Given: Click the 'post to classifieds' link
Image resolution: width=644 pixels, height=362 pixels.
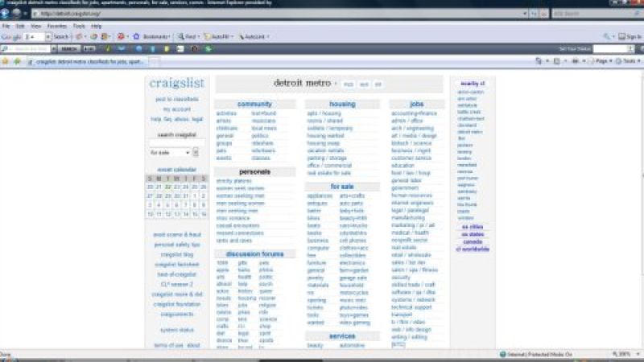Looking at the screenshot, I should pos(176,99).
